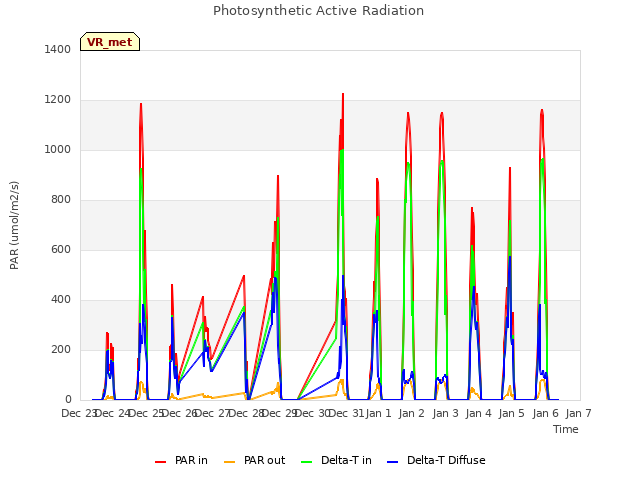Click the 1000 y-axis tick label
This screenshot has height=480, width=640.
58,149
